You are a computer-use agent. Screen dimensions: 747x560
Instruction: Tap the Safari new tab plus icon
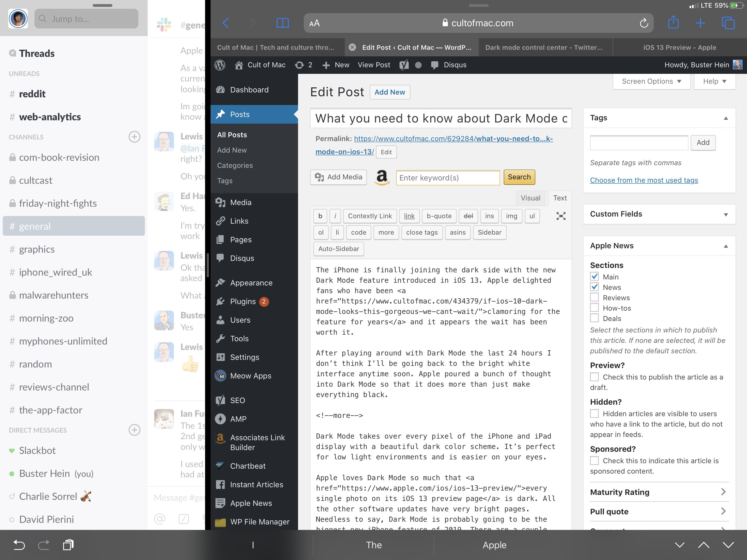tap(701, 23)
